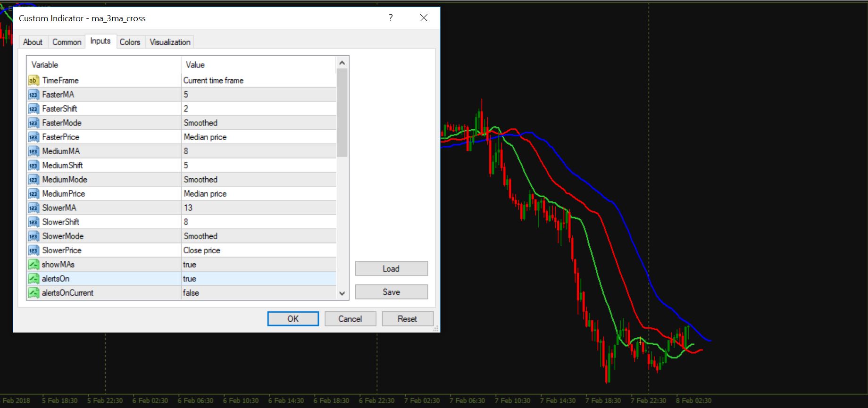Load a saved input set
Image resolution: width=868 pixels, height=408 pixels.
(391, 269)
